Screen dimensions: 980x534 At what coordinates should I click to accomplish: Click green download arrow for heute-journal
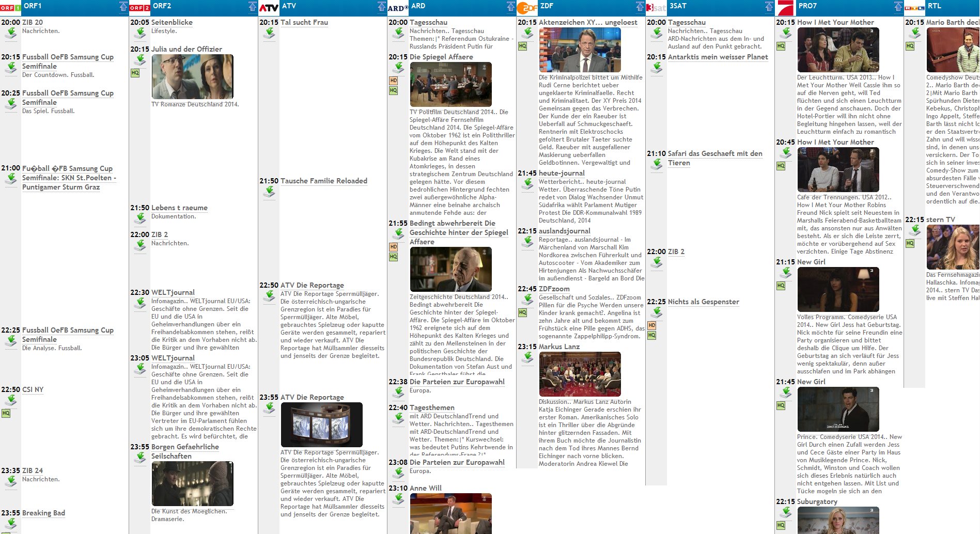(x=527, y=184)
